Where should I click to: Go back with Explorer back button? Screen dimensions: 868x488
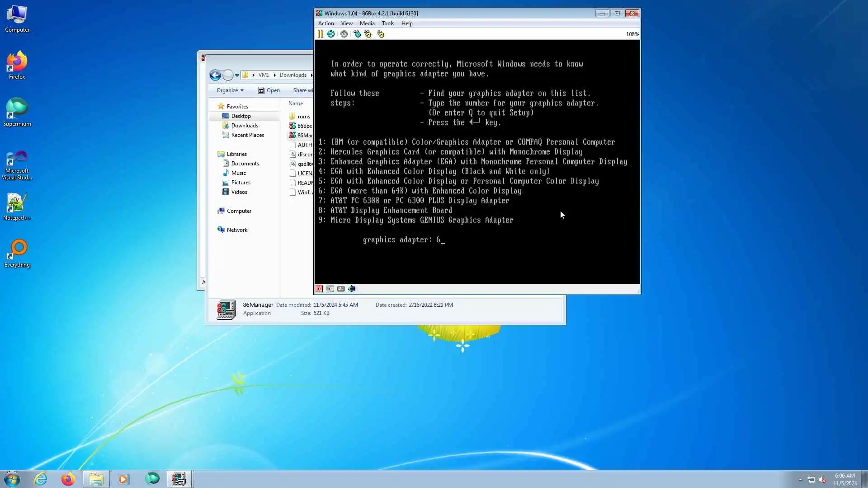215,75
